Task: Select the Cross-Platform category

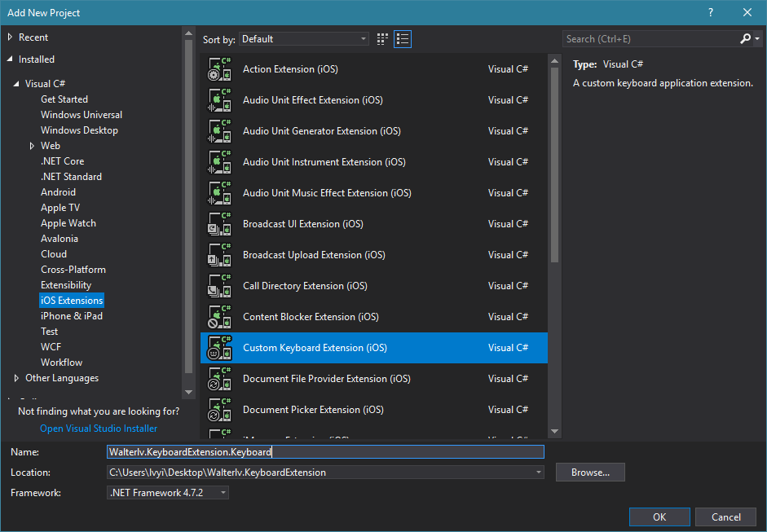Action: coord(73,270)
